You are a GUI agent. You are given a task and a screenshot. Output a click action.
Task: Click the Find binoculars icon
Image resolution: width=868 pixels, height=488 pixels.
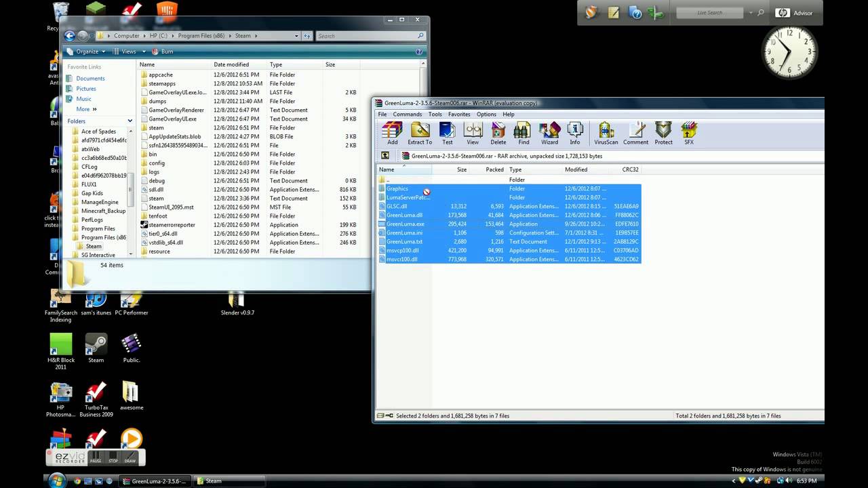click(524, 133)
